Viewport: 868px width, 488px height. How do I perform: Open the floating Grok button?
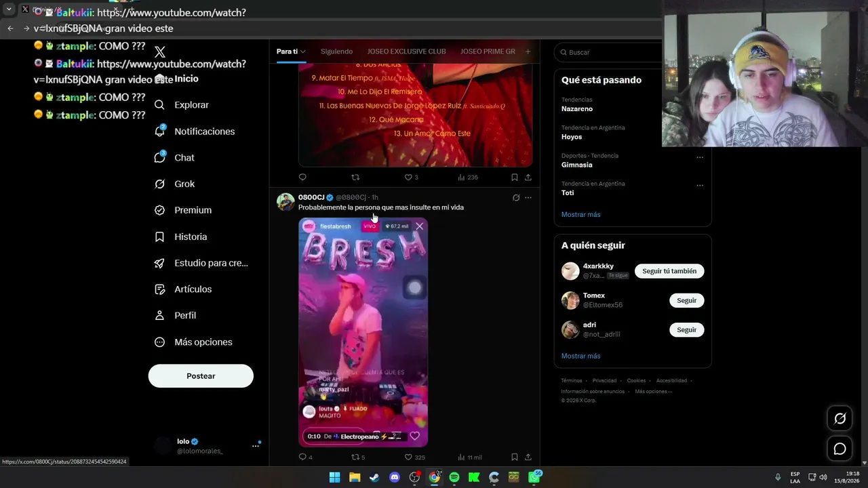(x=840, y=419)
